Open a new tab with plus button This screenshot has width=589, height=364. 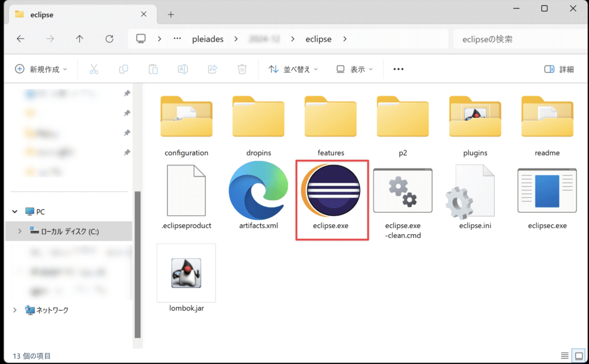click(171, 14)
